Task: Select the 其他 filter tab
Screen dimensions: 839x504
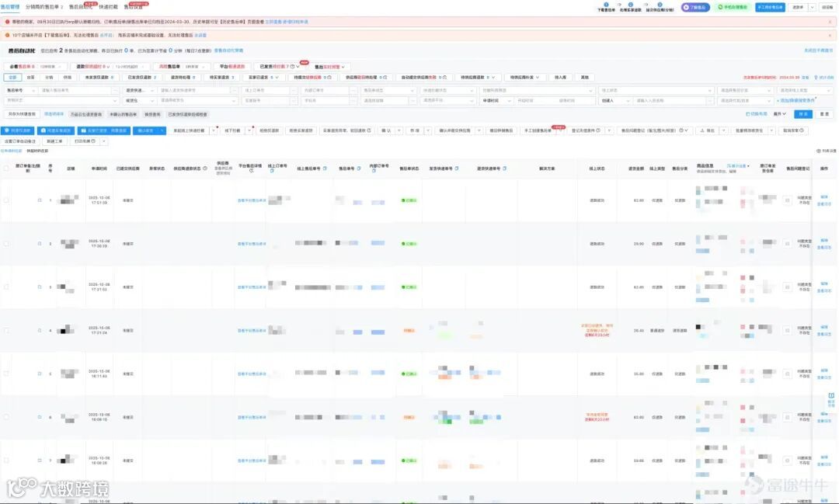Action: point(585,78)
